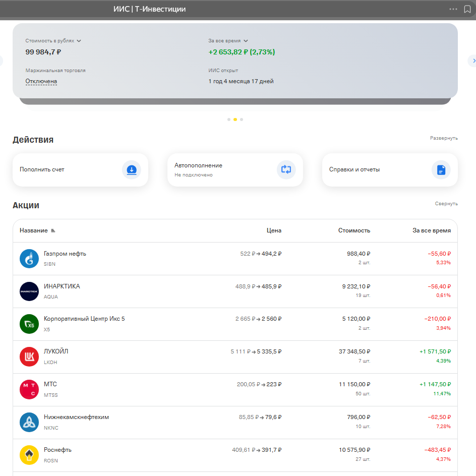This screenshot has height=476, width=476.
Task: Sort by the Стоимость column header
Action: [354, 231]
